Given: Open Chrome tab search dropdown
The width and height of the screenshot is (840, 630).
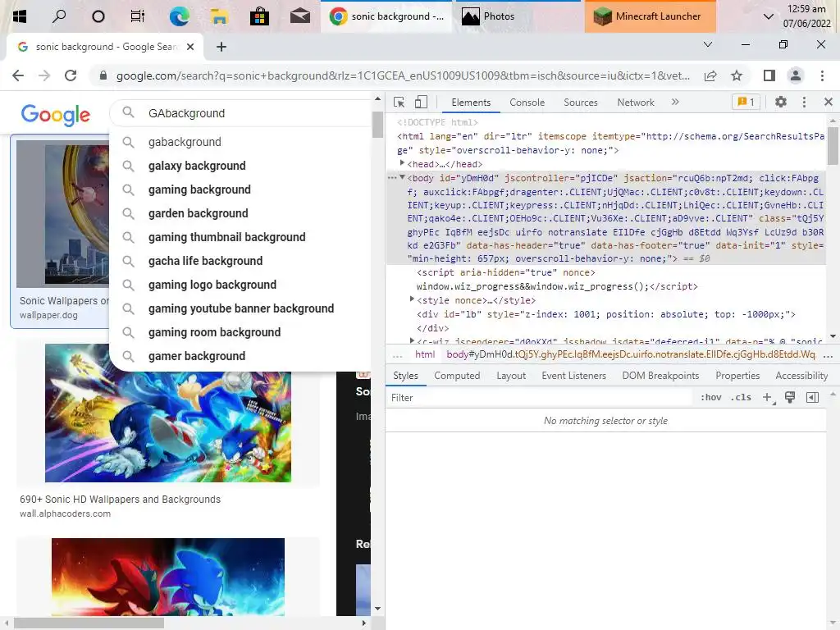Looking at the screenshot, I should (x=708, y=44).
